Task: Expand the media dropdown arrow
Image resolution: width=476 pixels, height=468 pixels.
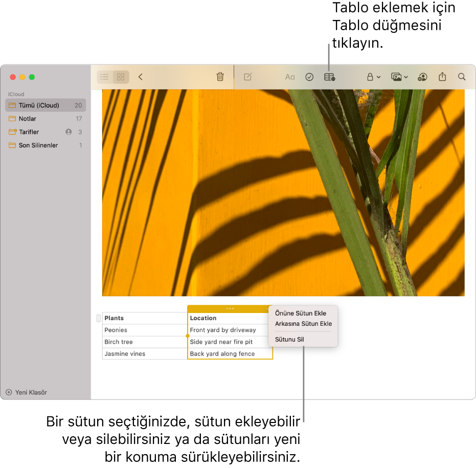Action: coord(406,77)
